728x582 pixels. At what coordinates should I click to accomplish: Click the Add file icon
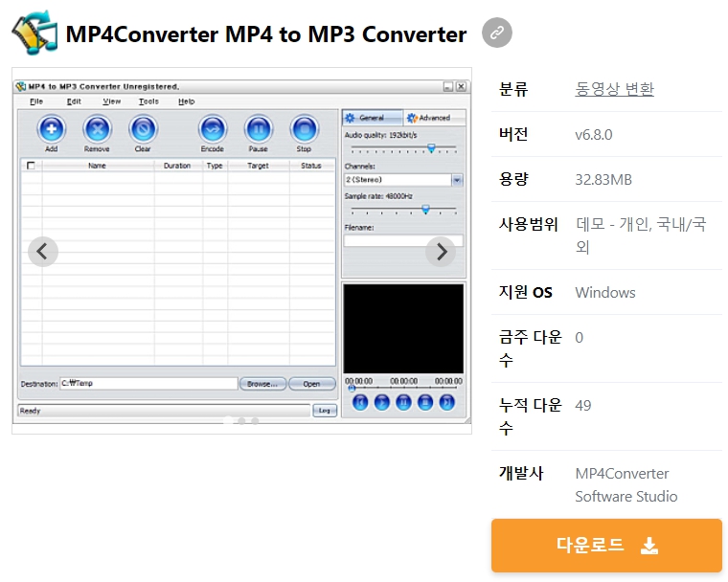click(x=51, y=128)
